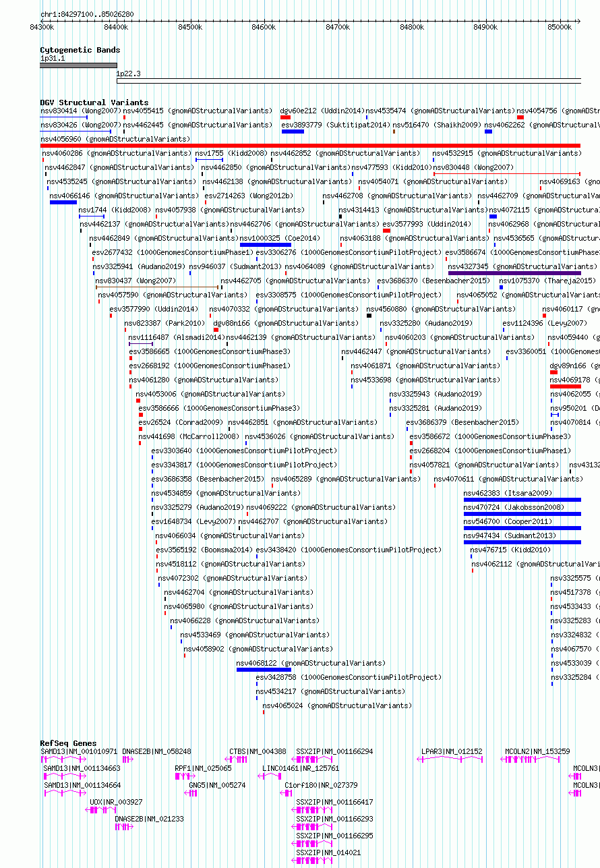Click the chr1:84297100..85026280 region label

coord(87,13)
